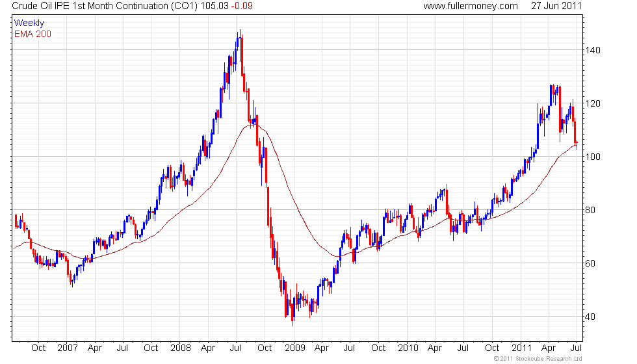Click the 2011 year label on the time axis

coord(521,348)
